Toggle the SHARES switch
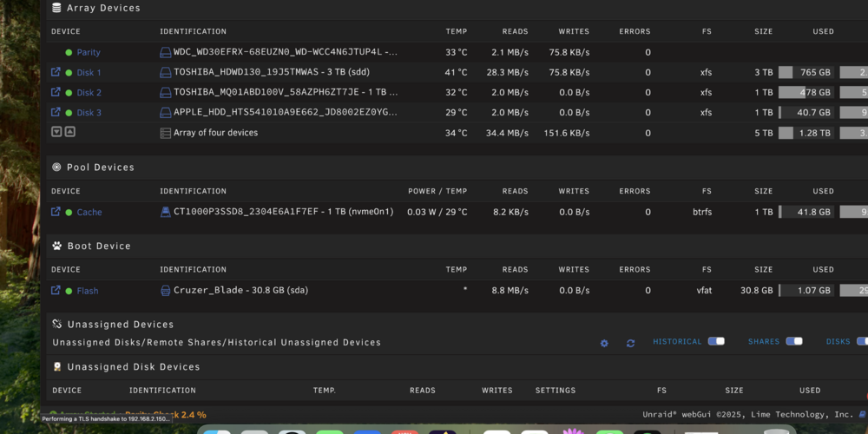 (794, 341)
